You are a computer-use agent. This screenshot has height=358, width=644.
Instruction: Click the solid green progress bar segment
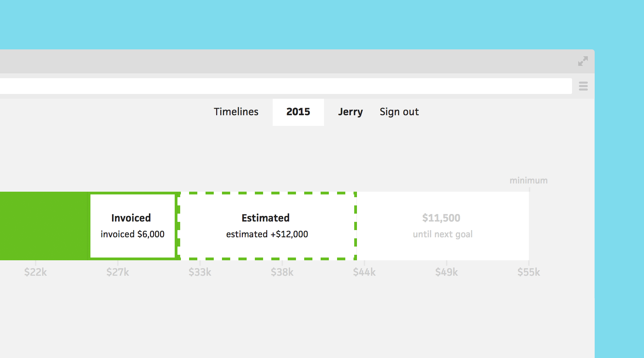[45, 226]
